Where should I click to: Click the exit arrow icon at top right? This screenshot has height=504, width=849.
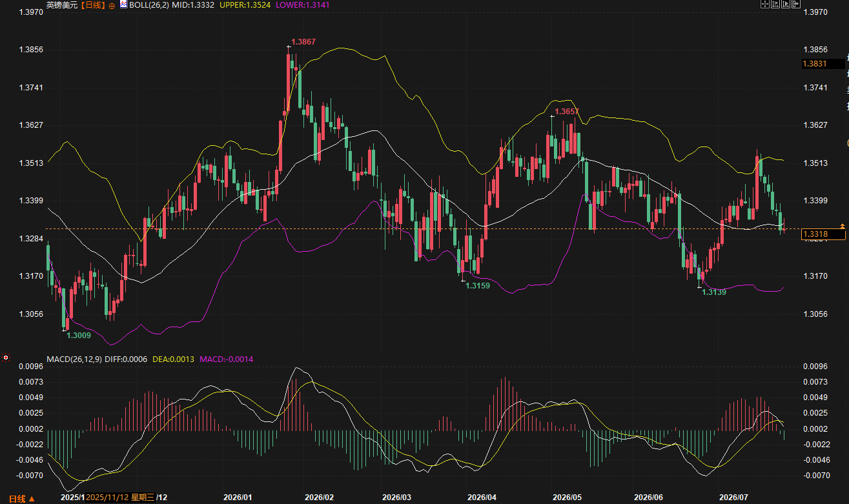[x=796, y=4]
